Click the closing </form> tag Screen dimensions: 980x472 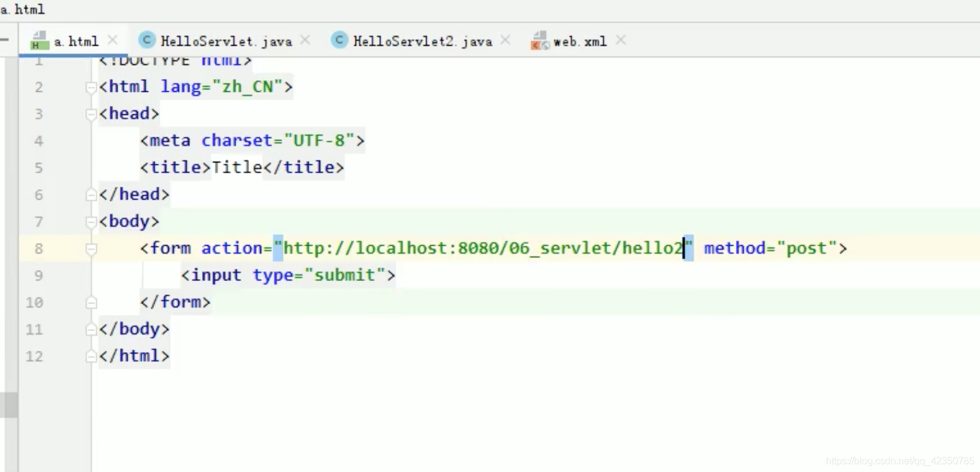coord(175,302)
